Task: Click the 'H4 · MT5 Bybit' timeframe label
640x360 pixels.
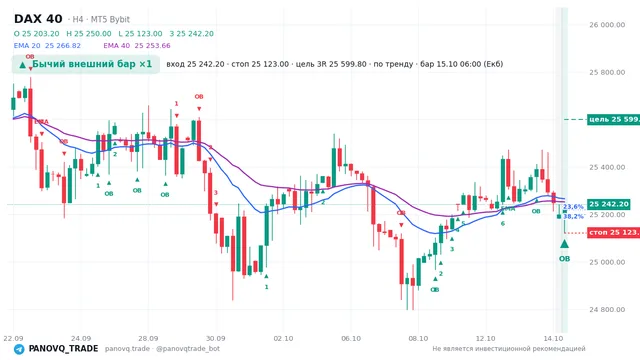Action: (x=101, y=19)
